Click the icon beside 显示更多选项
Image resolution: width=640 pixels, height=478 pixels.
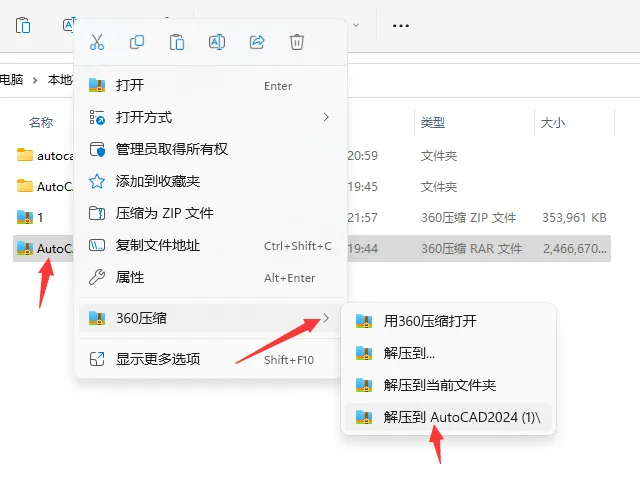(97, 359)
